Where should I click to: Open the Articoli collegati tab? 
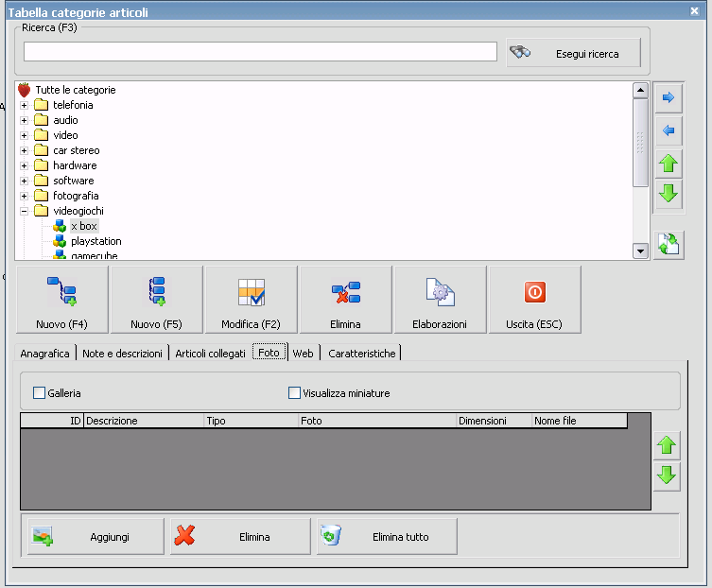point(210,354)
